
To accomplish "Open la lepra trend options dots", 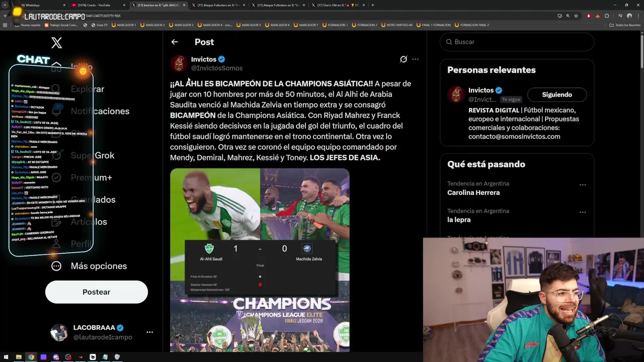I will point(583,212).
